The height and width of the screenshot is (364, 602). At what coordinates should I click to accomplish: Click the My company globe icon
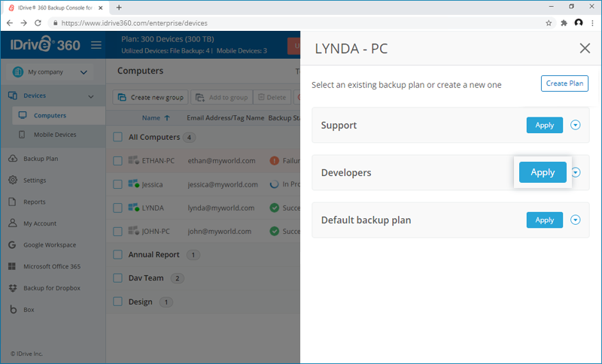[x=17, y=71]
